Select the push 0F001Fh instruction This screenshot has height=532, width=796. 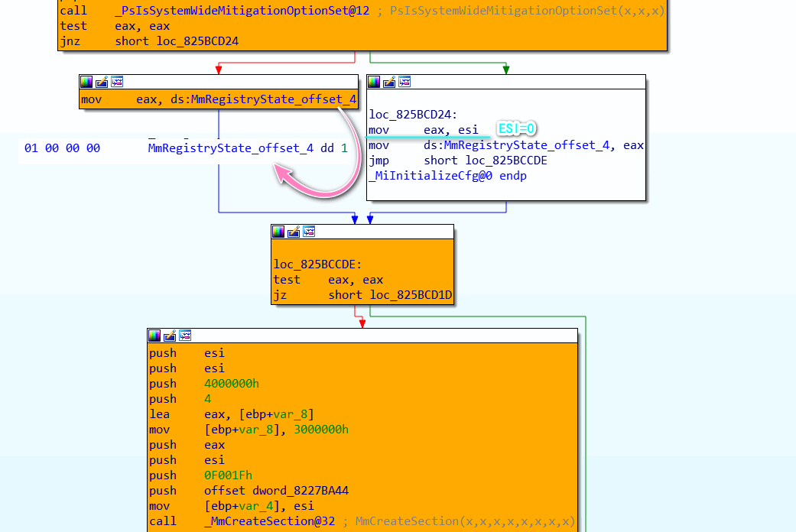click(200, 475)
